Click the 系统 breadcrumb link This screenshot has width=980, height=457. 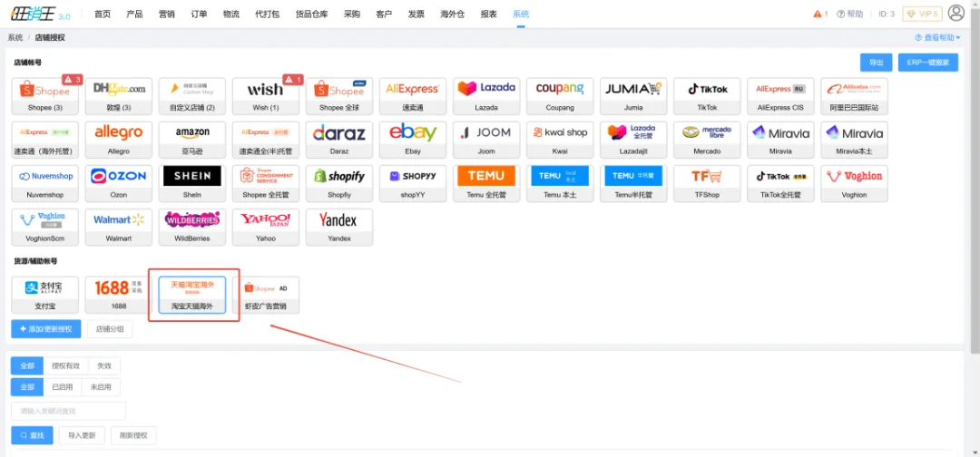tap(15, 37)
